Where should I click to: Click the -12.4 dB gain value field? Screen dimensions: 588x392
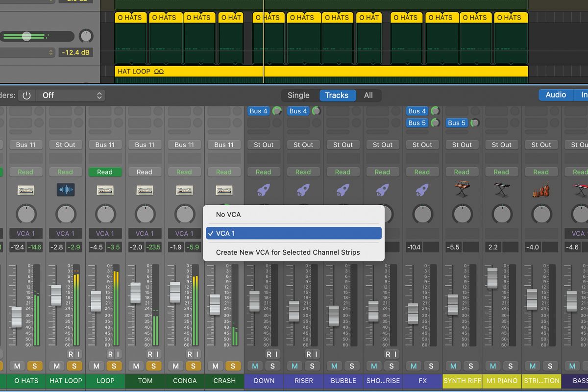click(76, 52)
